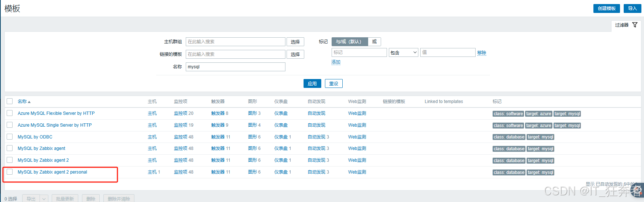Click the tag 值 value field
Viewport: 644px width, 202px height.
(448, 52)
